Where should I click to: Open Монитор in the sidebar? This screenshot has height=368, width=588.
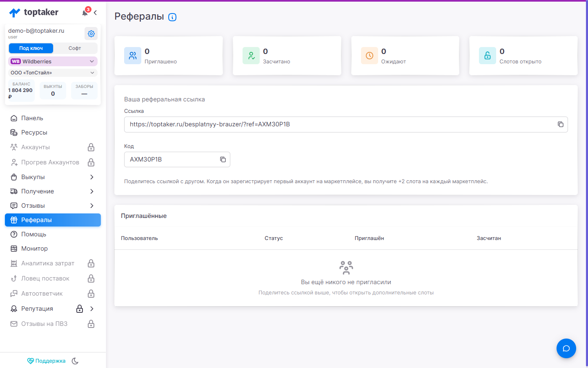53,249
